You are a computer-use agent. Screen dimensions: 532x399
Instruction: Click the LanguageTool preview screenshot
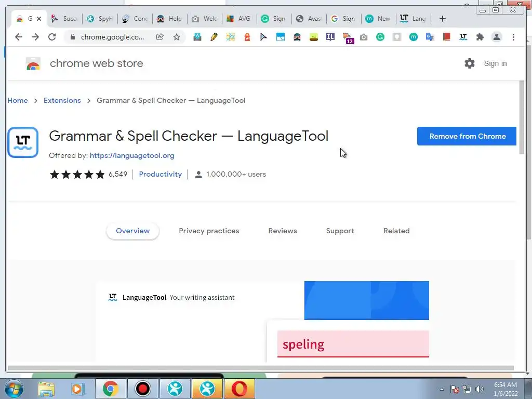pyautogui.click(x=262, y=321)
